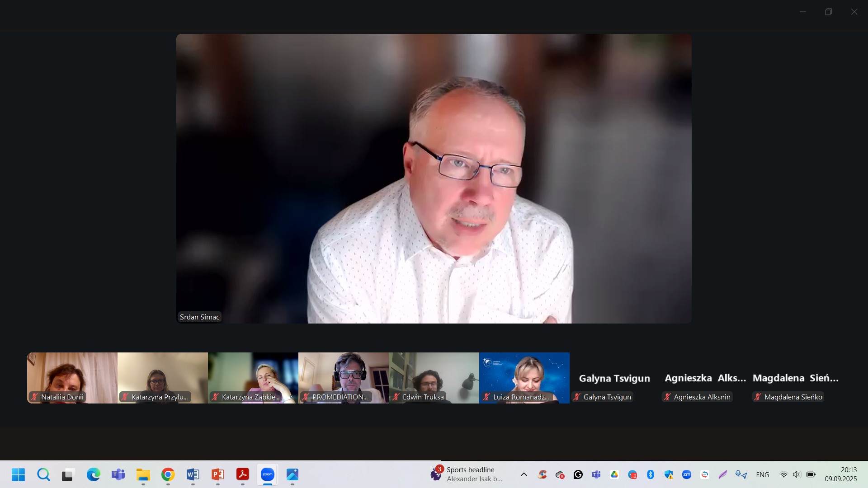Click muted mic icon beside Galyna Tsvigun
The height and width of the screenshot is (488, 868).
[577, 397]
